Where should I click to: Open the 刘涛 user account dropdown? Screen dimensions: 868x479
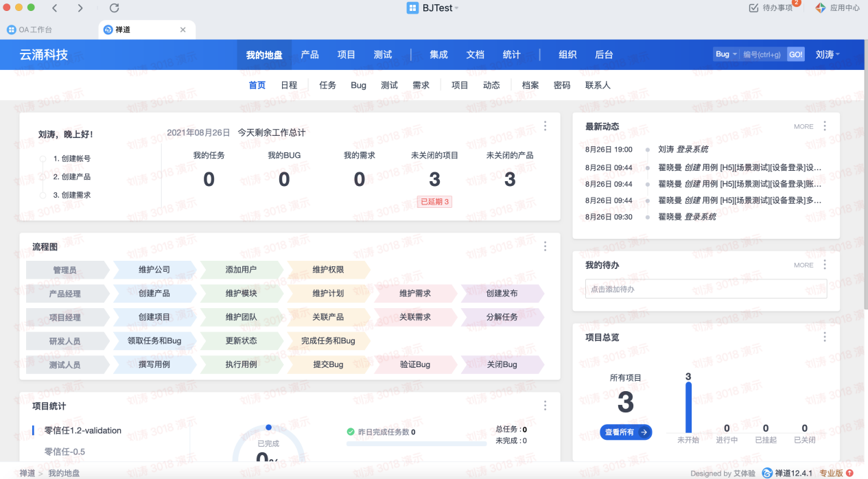tap(828, 55)
